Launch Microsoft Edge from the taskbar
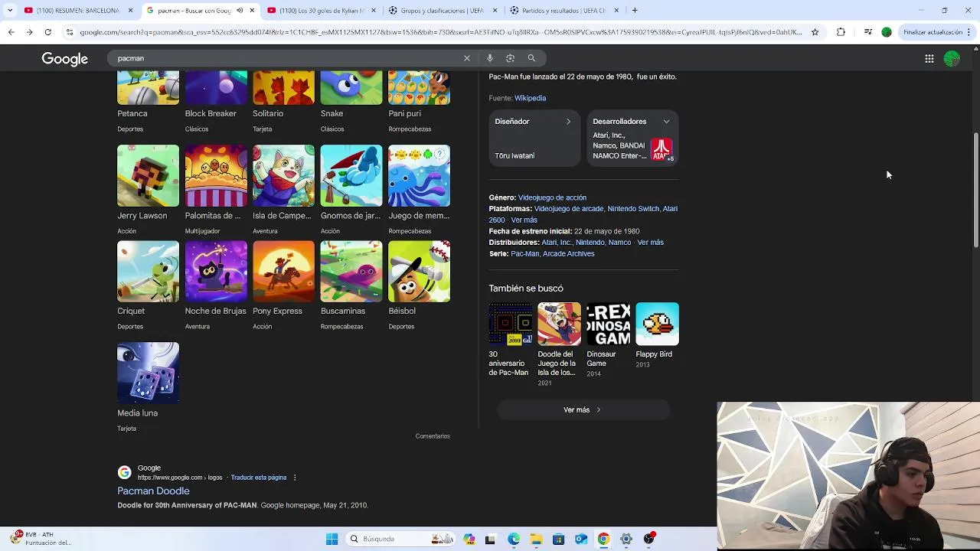980x551 pixels. 514,539
